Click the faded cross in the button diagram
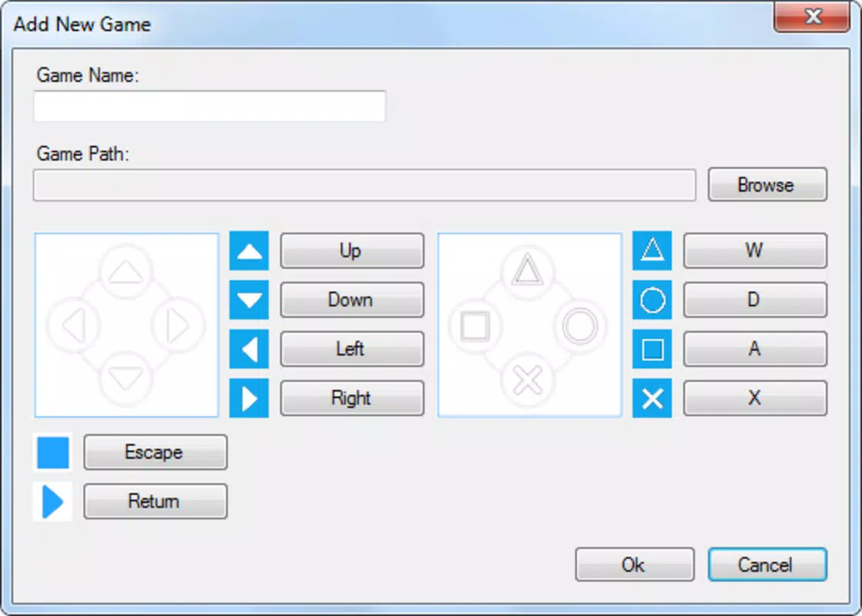The width and height of the screenshot is (862, 616). 528,380
